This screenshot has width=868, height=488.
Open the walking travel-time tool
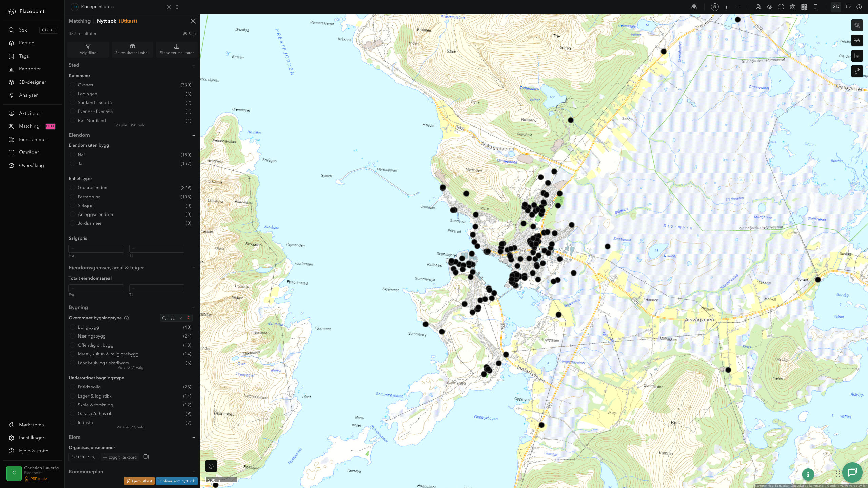857,71
